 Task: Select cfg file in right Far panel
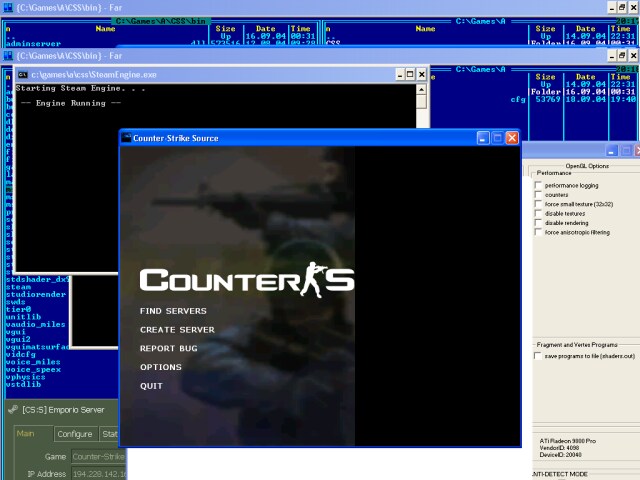[518, 99]
